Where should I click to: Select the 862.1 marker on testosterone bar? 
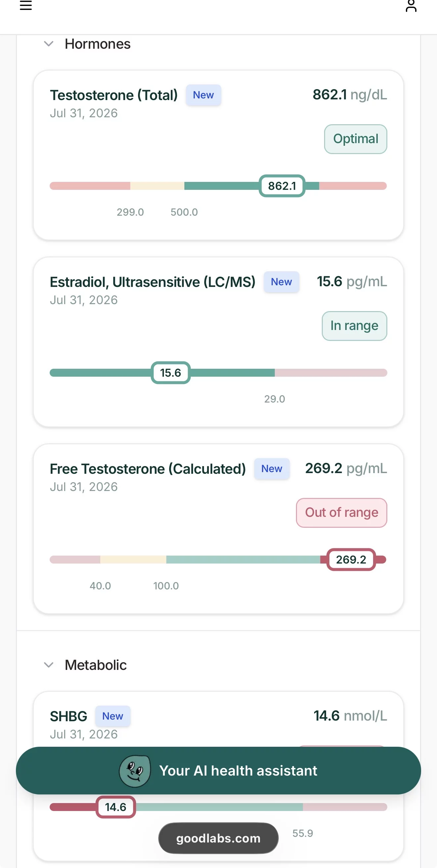tap(282, 186)
